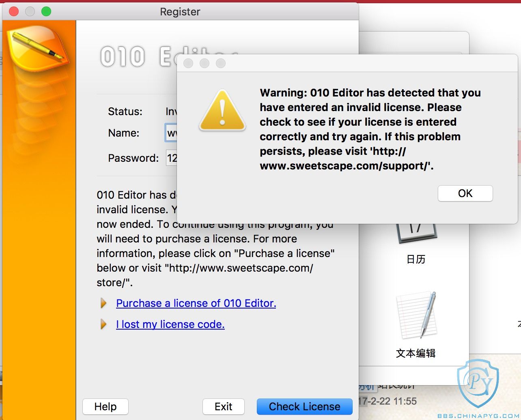Open Help in the Register window

[105, 407]
